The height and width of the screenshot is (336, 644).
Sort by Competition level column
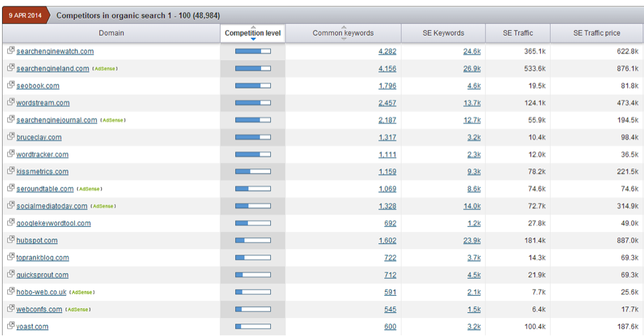[x=252, y=33]
